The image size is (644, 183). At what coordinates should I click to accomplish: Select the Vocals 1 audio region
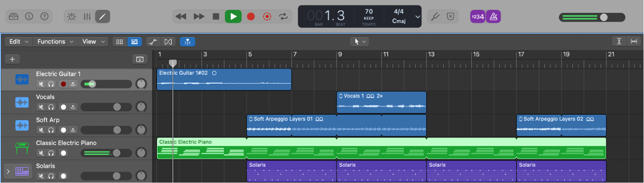pyautogui.click(x=381, y=102)
